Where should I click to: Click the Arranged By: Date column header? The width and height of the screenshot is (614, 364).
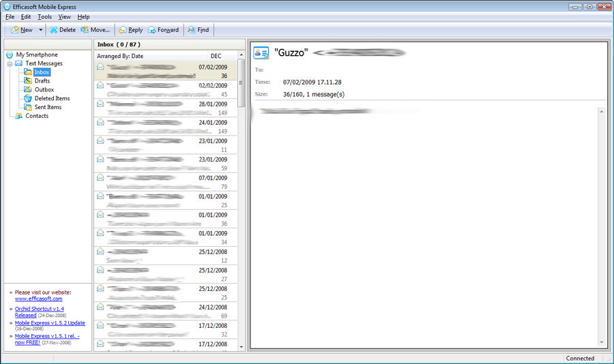pos(120,56)
